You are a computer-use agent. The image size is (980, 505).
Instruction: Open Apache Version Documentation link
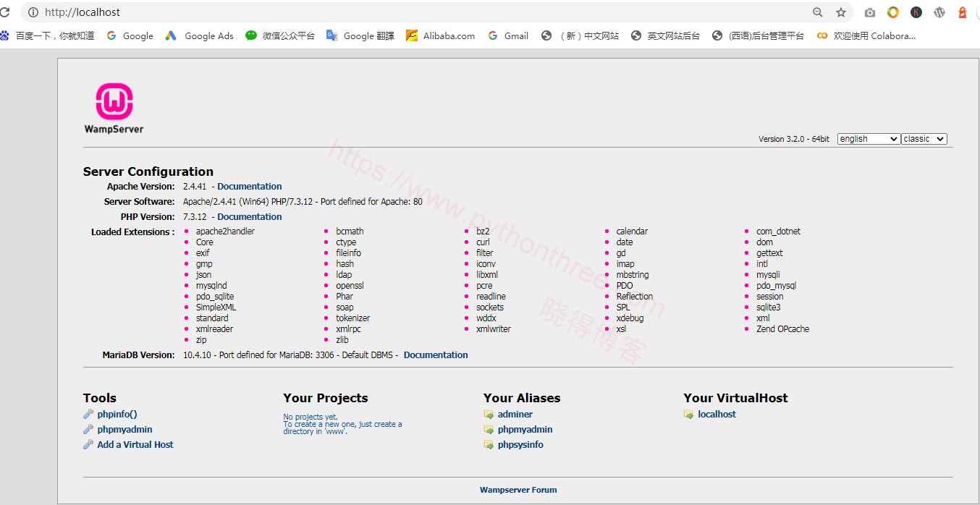click(250, 187)
